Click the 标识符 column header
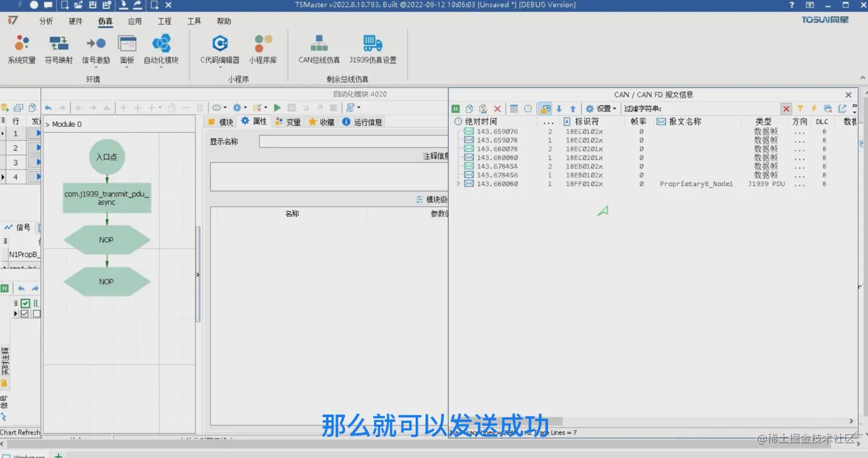The image size is (868, 458). tap(586, 121)
